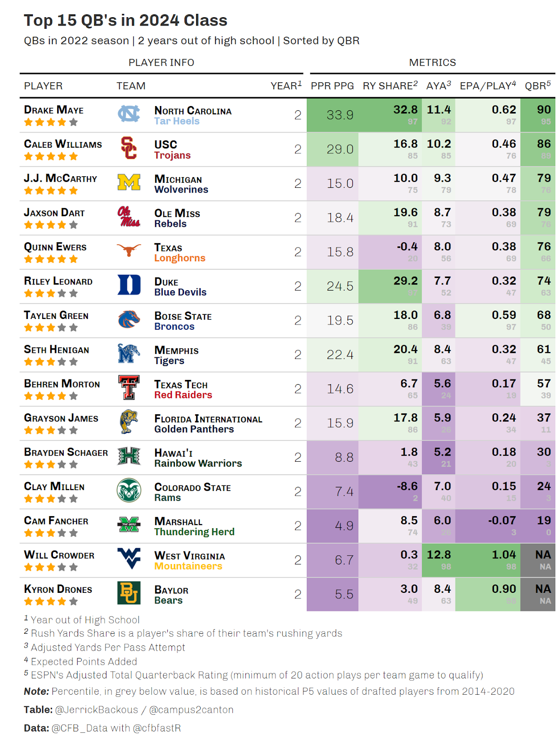Select Caleb Williams' player name

click(x=63, y=144)
